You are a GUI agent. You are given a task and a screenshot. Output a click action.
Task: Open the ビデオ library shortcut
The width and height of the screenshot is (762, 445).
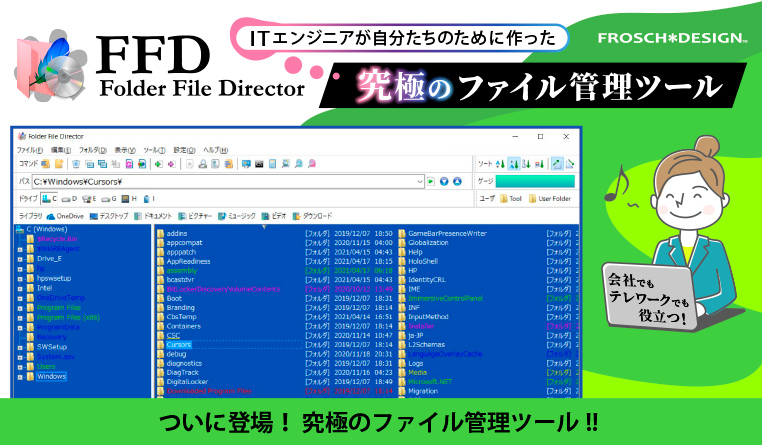[x=274, y=216]
